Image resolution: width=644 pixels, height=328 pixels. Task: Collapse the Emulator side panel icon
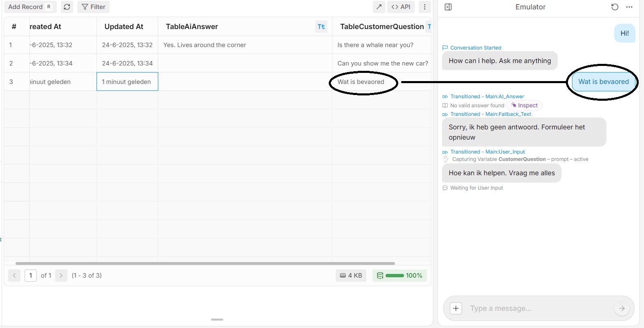(x=448, y=7)
